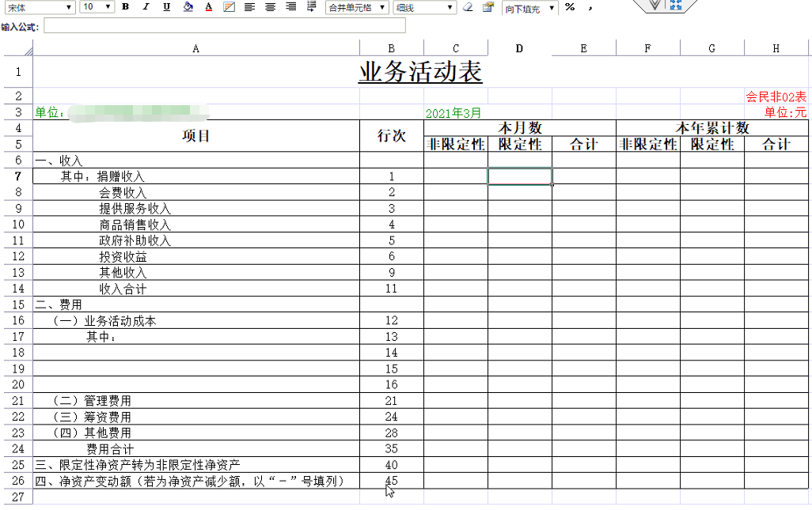Click the 提供服务收入 cell
The width and height of the screenshot is (812, 510).
[195, 209]
